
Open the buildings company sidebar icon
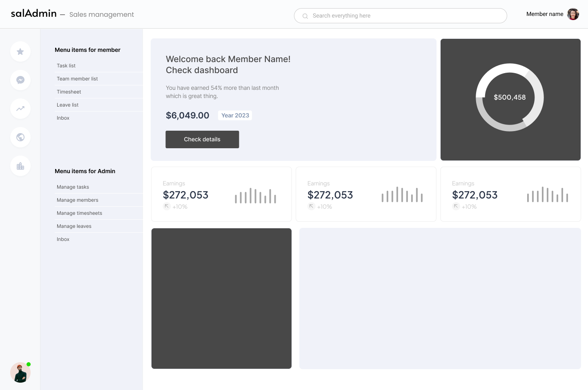20,166
